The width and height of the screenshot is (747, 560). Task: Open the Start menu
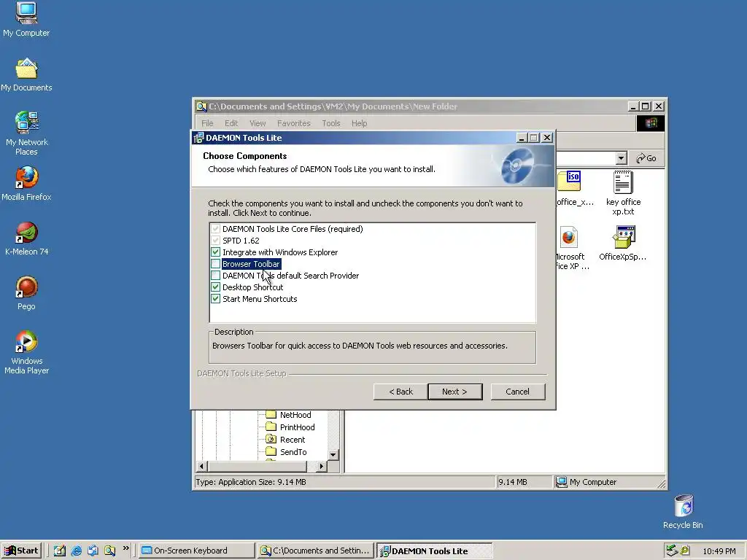(x=21, y=551)
